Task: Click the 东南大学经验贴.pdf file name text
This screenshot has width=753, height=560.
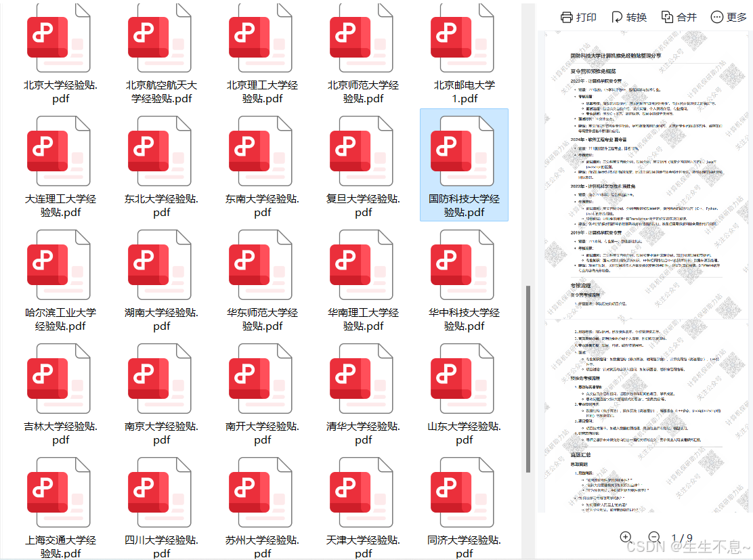Action: click(262, 206)
